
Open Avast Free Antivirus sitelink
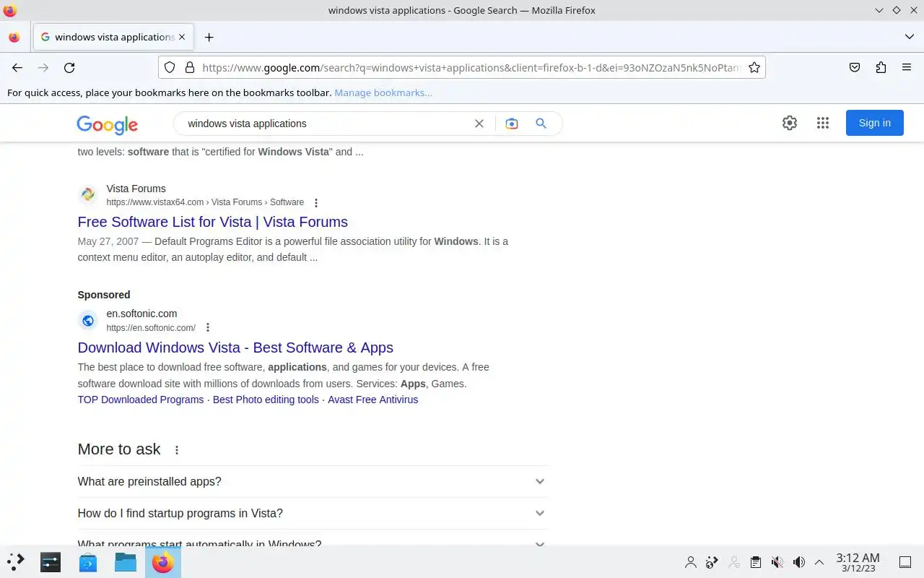(372, 400)
